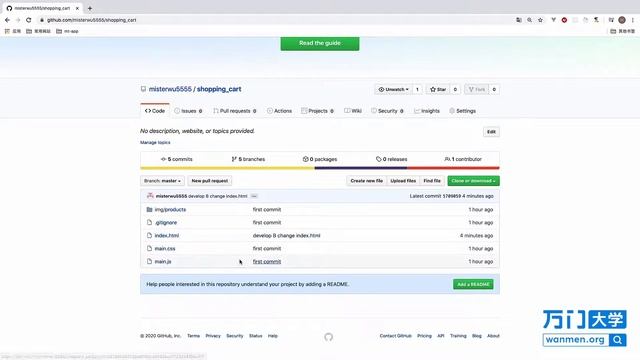Open the main.js file
Image resolution: width=640 pixels, height=360 pixels.
click(163, 262)
